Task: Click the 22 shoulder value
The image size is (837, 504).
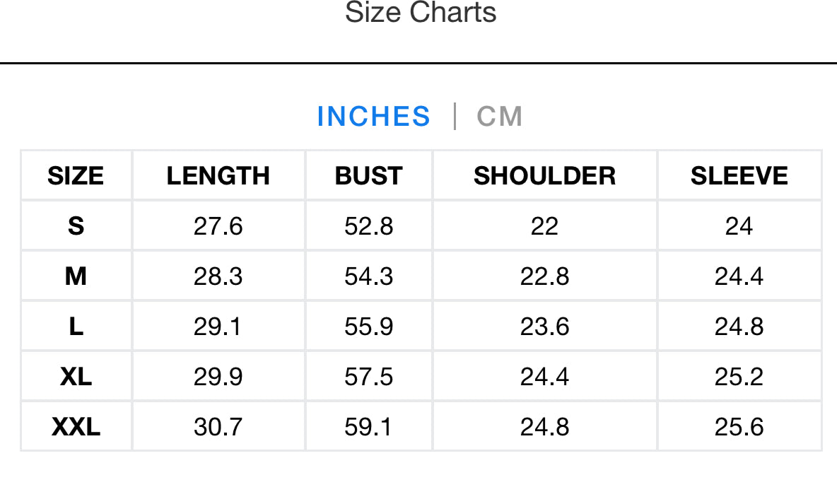Action: coord(544,226)
